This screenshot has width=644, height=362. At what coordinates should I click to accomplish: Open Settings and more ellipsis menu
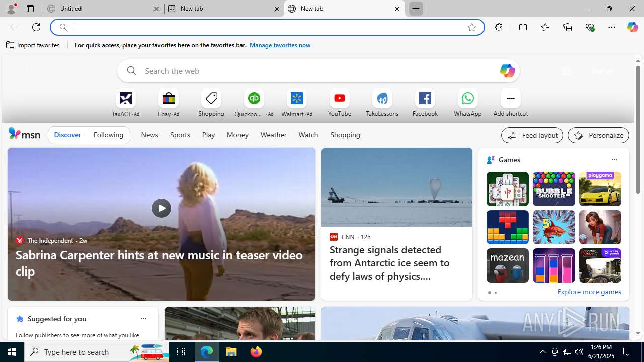[612, 27]
